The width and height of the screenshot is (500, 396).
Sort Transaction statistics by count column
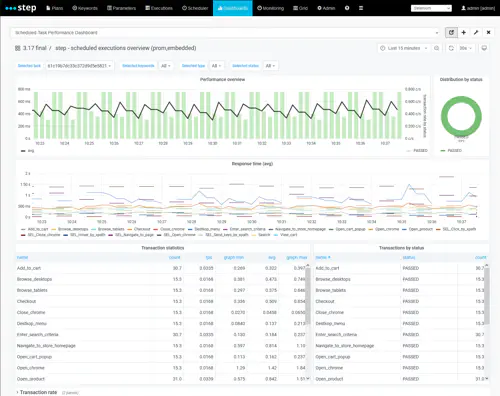(x=174, y=257)
